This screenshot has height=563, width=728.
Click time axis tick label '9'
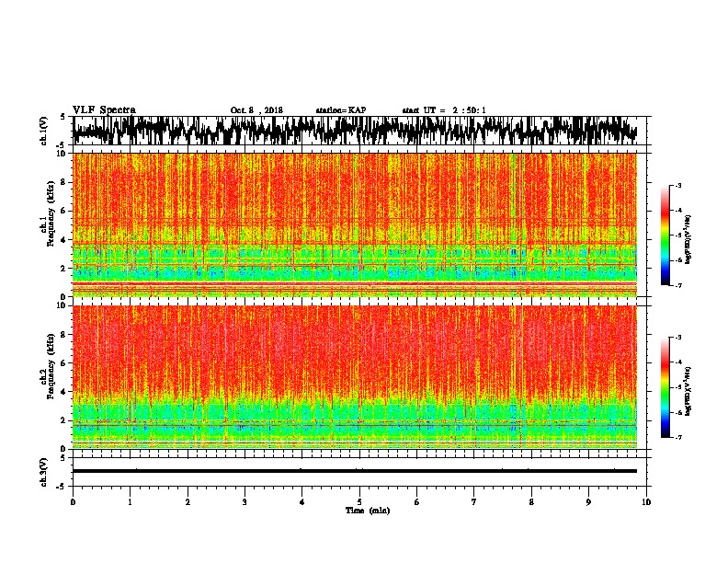click(588, 502)
